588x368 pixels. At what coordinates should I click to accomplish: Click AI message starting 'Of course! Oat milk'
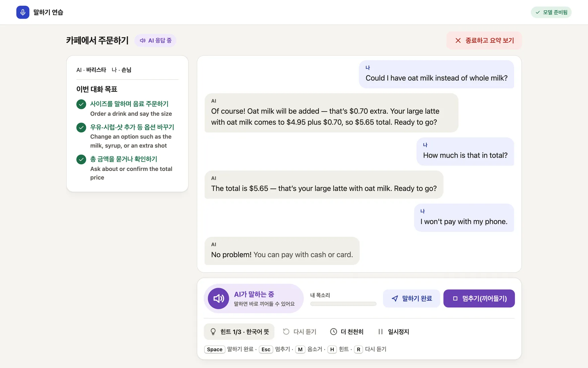[x=331, y=113]
